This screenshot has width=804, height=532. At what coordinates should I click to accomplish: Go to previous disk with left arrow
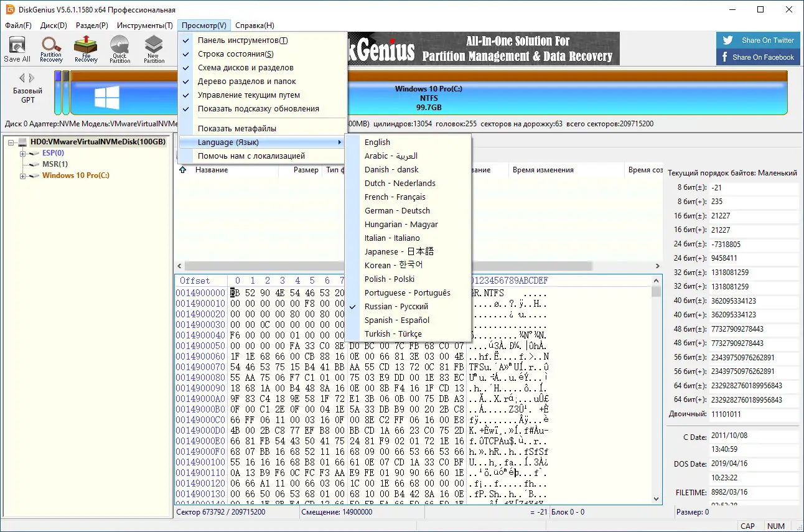(22, 78)
